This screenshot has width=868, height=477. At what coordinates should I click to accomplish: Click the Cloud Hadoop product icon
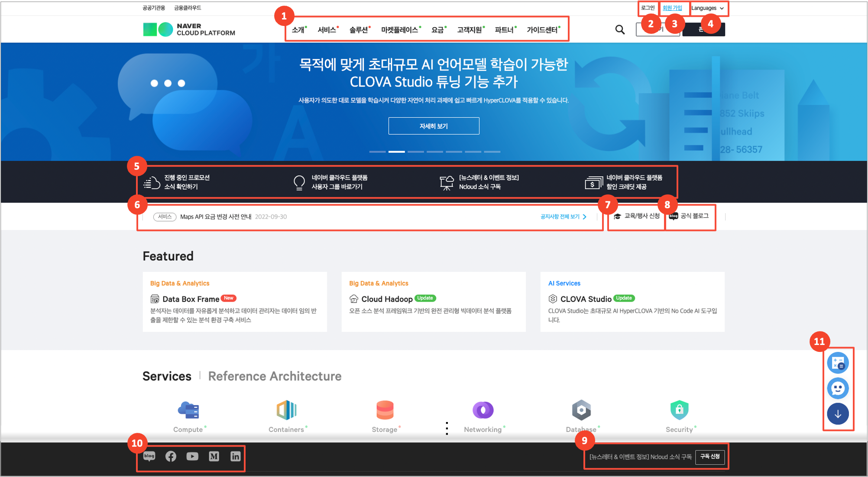[354, 299]
